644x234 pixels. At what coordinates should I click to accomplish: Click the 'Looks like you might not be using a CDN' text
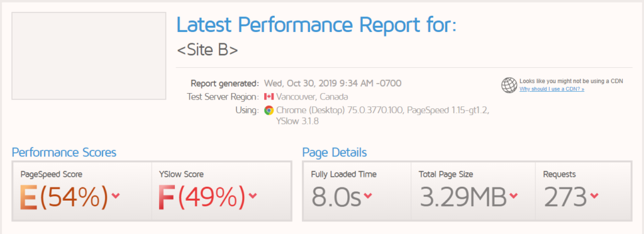pyautogui.click(x=571, y=81)
